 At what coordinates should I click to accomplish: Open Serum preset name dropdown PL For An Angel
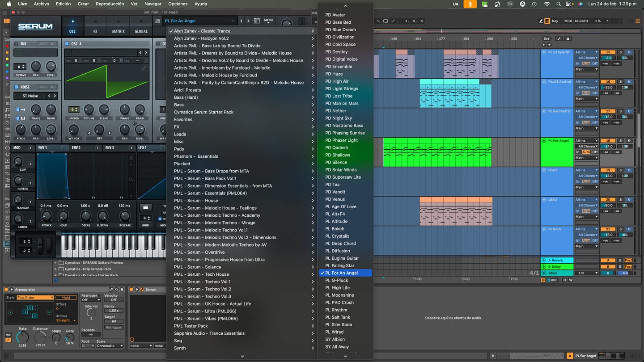[x=199, y=21]
